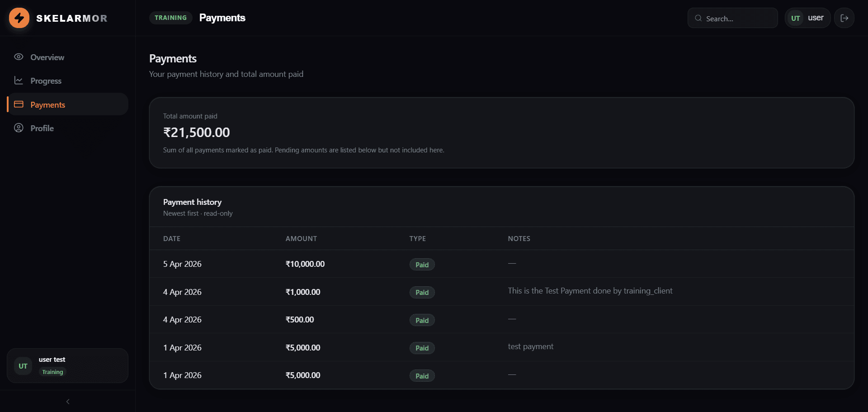This screenshot has height=412, width=868.
Task: Click the Paid badge for ₹500.00 row
Action: click(x=422, y=320)
